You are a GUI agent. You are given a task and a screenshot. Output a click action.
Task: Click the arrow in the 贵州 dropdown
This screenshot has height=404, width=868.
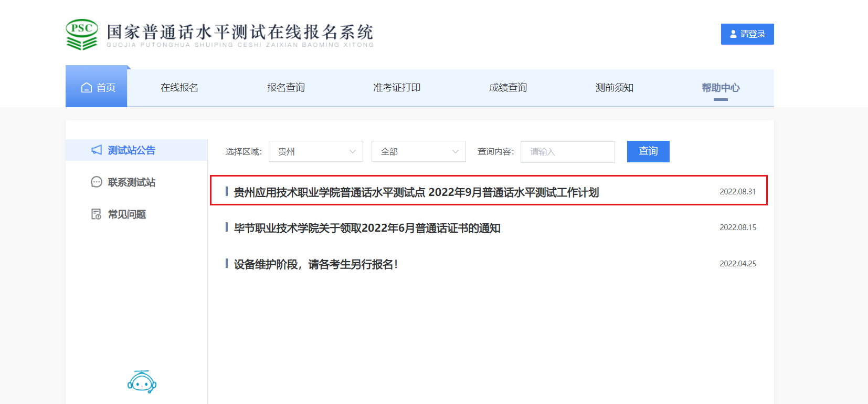coord(353,152)
